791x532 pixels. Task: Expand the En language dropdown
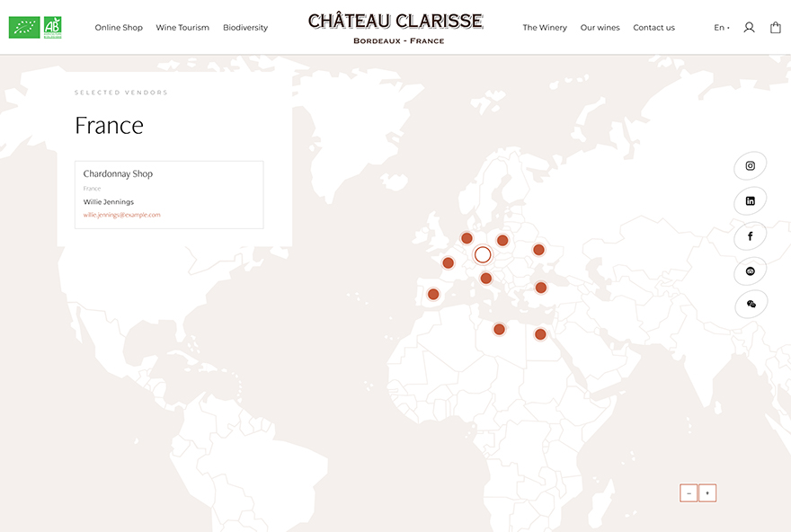point(721,28)
